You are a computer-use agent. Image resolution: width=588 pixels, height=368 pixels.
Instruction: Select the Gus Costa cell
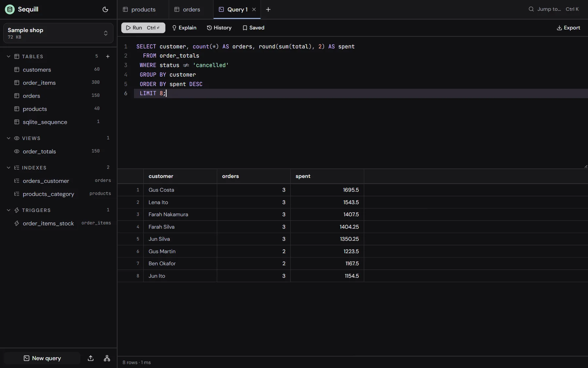tap(180, 190)
